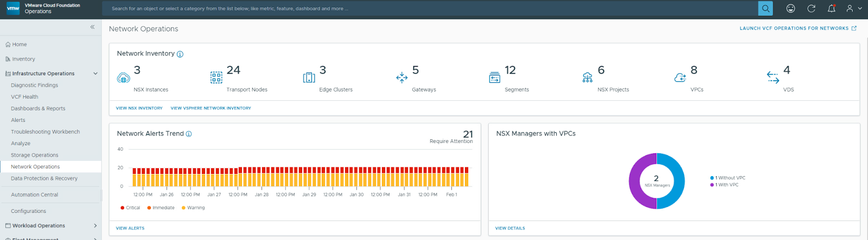Open Automation Central
This screenshot has width=868, height=240.
tap(34, 194)
